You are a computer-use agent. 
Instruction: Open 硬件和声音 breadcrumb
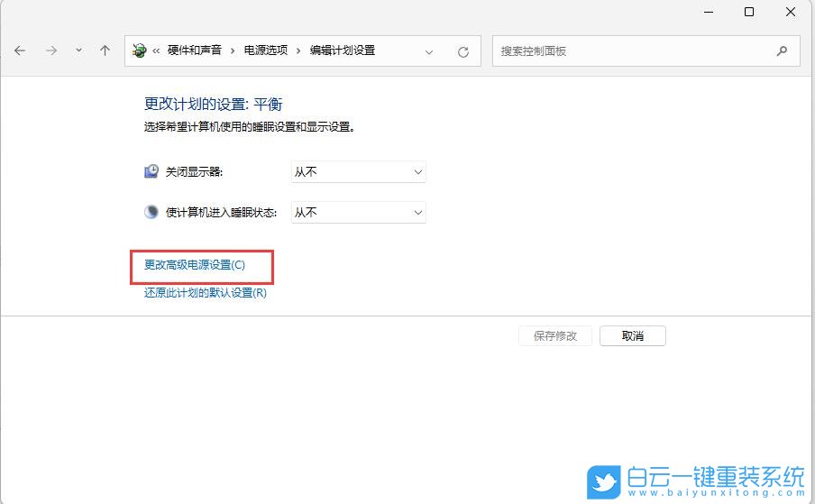(x=195, y=50)
